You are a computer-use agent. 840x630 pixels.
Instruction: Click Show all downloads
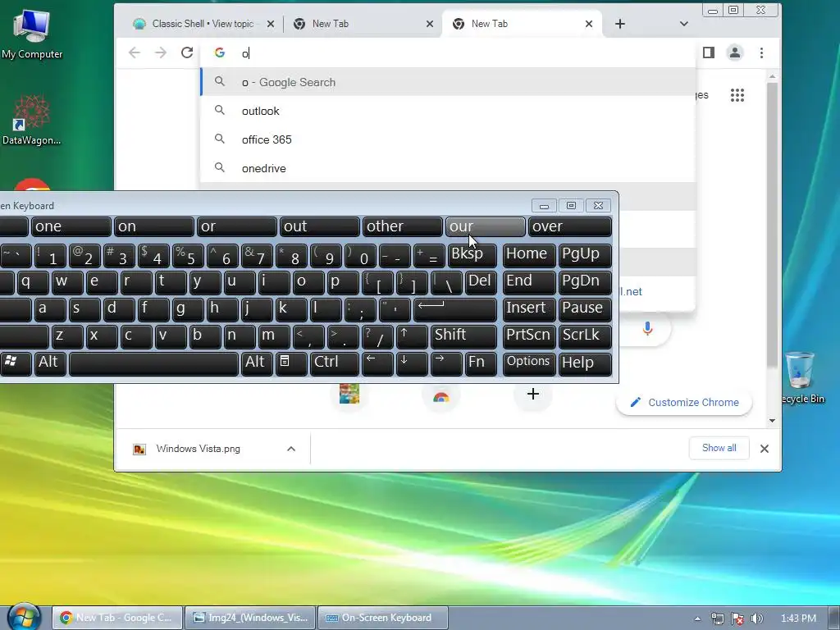719,448
